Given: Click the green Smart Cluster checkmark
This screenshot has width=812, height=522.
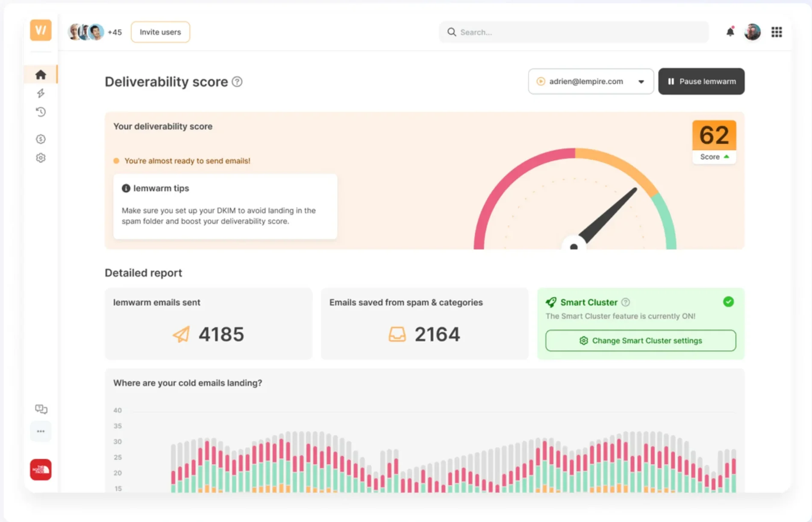Looking at the screenshot, I should click(x=728, y=302).
